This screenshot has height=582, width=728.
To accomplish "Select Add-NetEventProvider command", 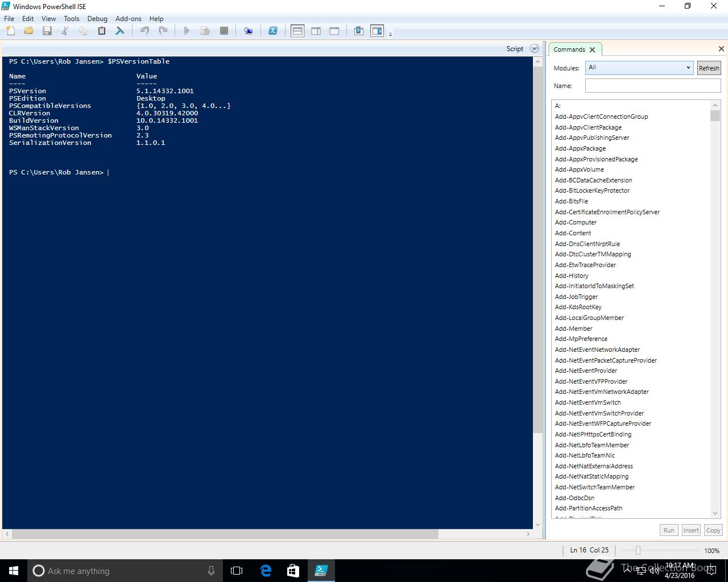I will (x=586, y=371).
